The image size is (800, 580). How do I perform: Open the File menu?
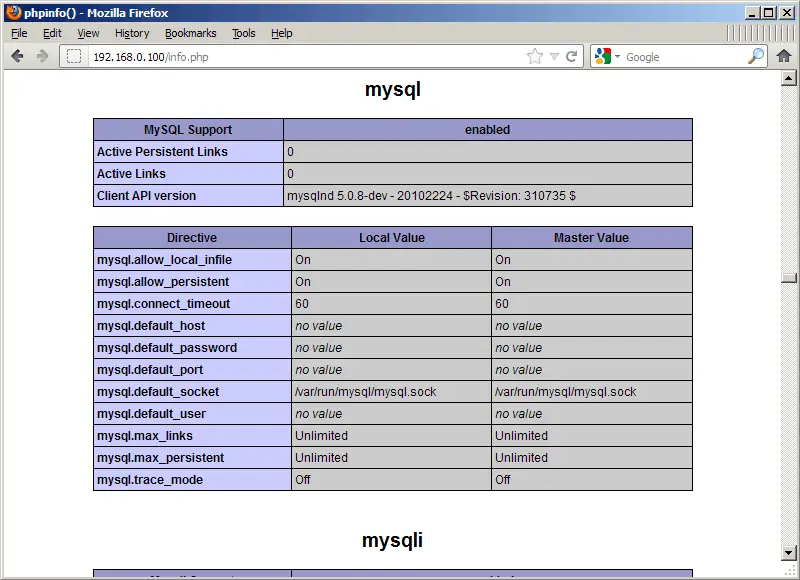point(19,33)
